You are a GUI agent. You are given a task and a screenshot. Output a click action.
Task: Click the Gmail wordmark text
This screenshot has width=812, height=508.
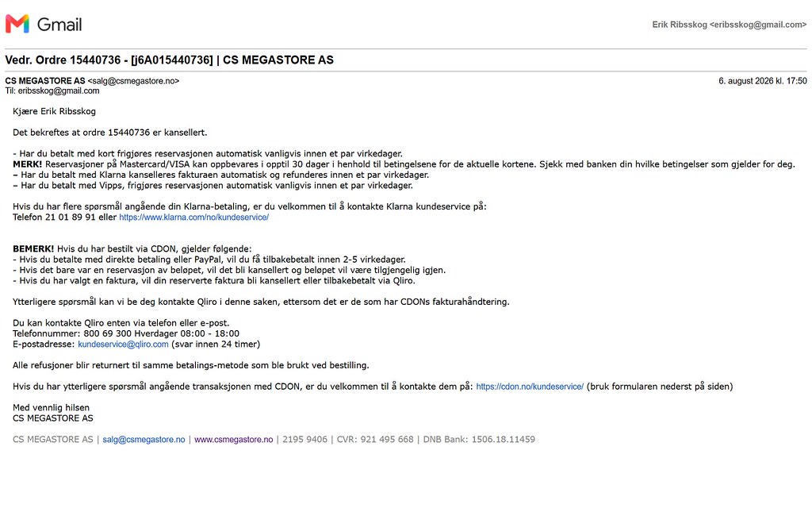59,25
